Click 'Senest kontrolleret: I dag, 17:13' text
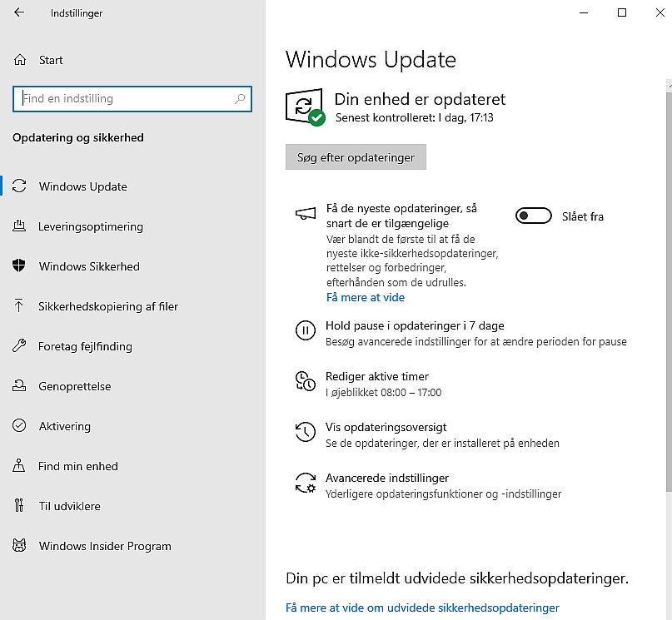The width and height of the screenshot is (672, 620). tap(414, 117)
